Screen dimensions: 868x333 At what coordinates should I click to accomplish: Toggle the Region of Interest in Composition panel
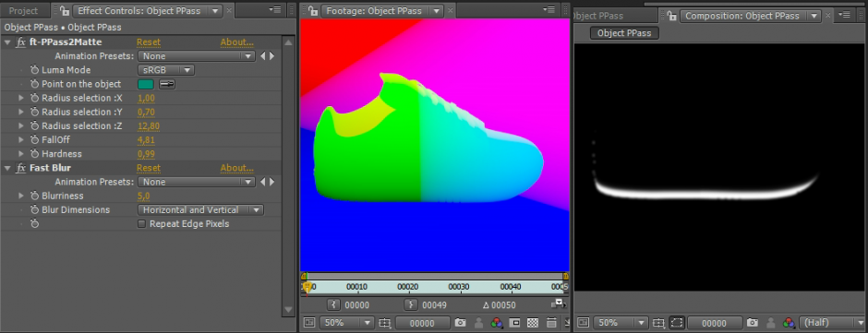[x=677, y=323]
